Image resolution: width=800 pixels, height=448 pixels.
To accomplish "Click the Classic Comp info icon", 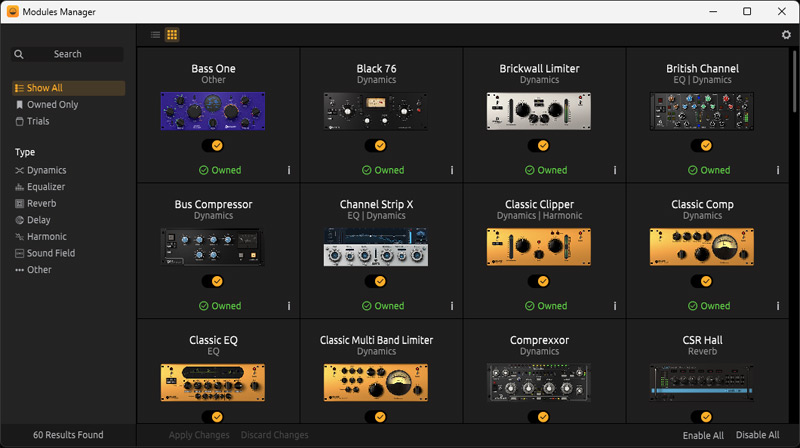I will pyautogui.click(x=778, y=306).
